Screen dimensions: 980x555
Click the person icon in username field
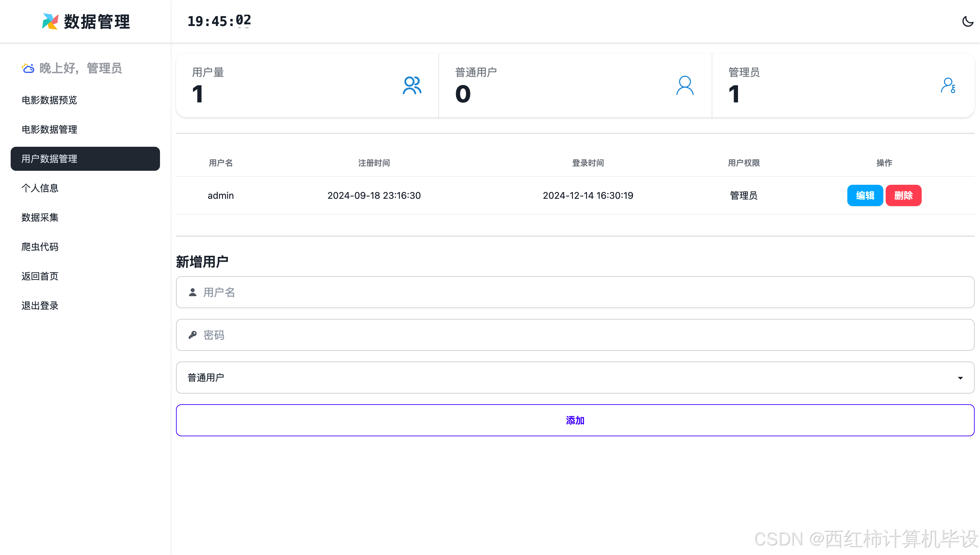[193, 293]
